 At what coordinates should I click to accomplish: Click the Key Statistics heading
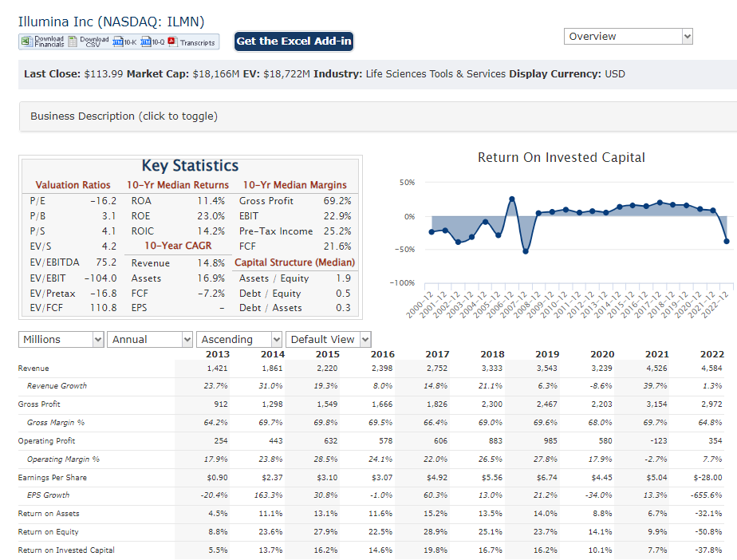coord(190,165)
